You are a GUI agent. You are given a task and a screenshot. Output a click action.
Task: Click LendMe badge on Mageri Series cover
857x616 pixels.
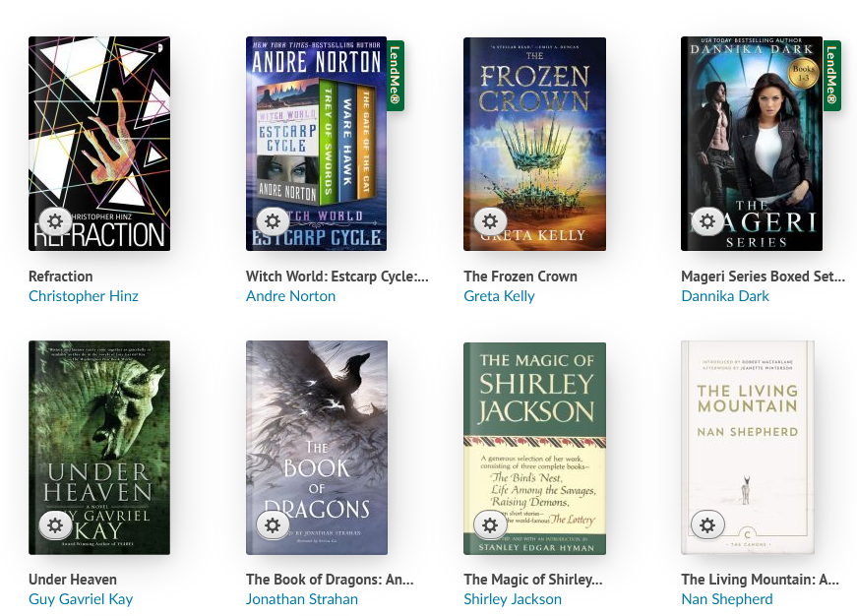[831, 76]
